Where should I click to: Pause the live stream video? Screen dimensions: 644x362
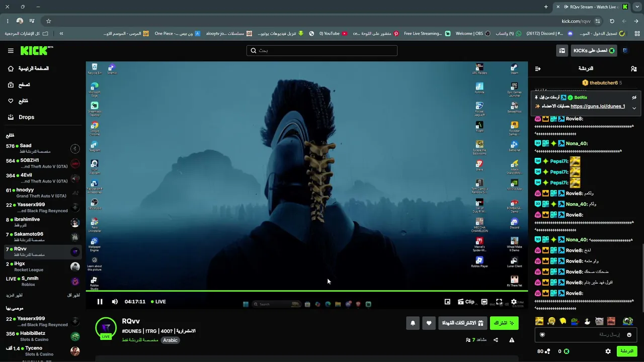coord(100,302)
